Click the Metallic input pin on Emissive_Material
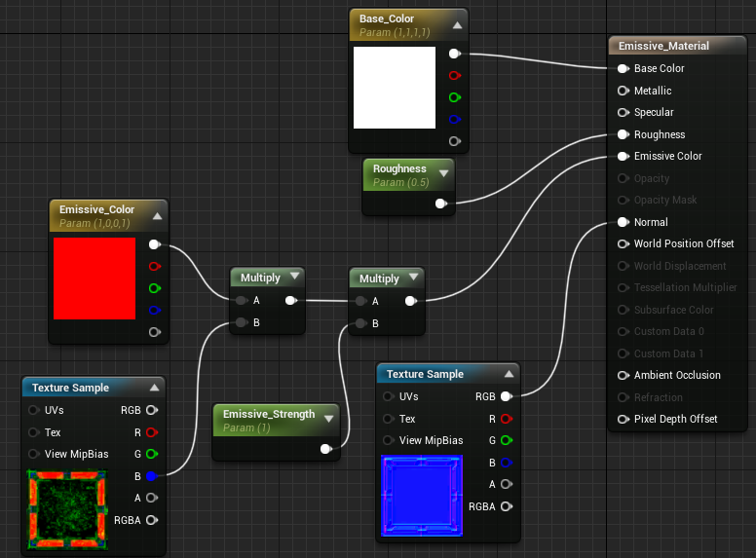This screenshot has height=558, width=756. 624,91
